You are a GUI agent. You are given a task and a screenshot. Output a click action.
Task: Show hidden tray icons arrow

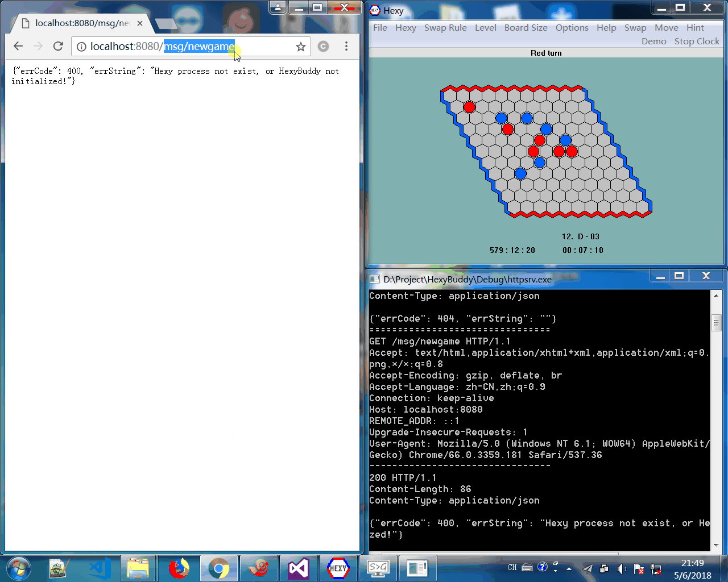569,568
